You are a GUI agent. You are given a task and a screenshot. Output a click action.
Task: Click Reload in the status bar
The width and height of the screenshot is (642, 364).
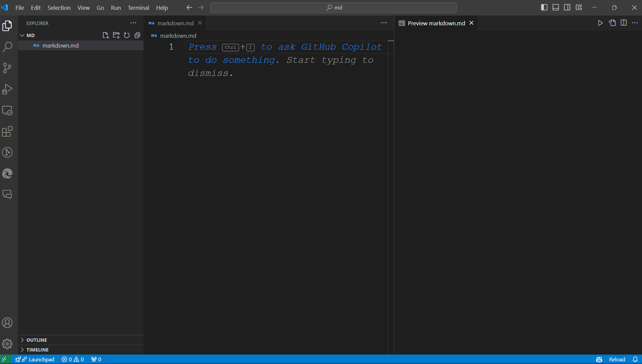tap(617, 359)
